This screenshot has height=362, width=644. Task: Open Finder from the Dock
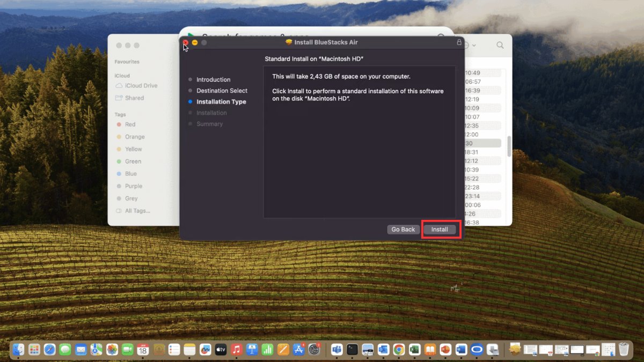tap(18, 350)
